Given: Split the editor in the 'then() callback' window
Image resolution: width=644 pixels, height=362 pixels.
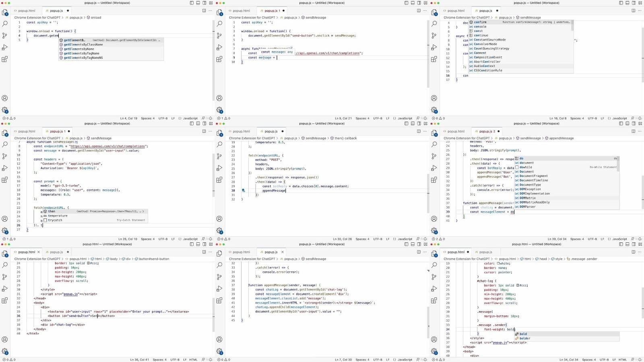Looking at the screenshot, I should (x=419, y=131).
